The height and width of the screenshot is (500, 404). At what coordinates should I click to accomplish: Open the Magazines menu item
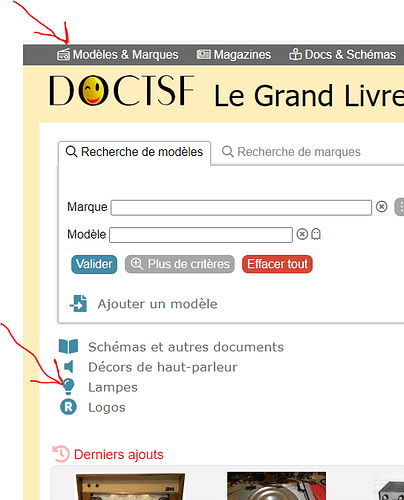coord(234,55)
